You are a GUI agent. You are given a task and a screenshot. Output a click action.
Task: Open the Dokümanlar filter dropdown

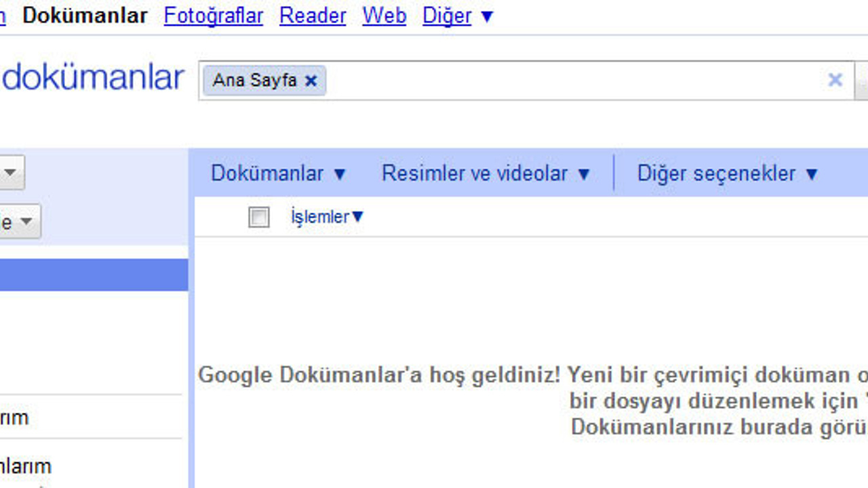[x=279, y=174]
